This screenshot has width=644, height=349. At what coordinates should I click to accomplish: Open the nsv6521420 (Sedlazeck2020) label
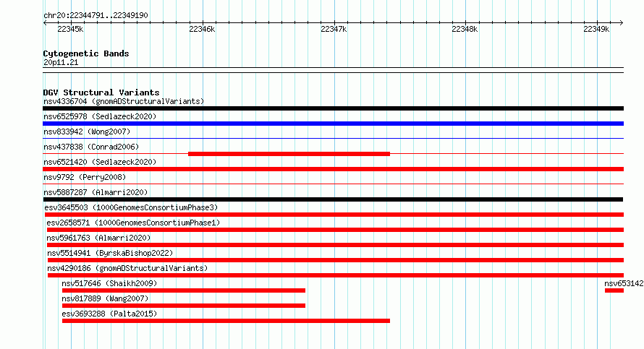(100, 162)
